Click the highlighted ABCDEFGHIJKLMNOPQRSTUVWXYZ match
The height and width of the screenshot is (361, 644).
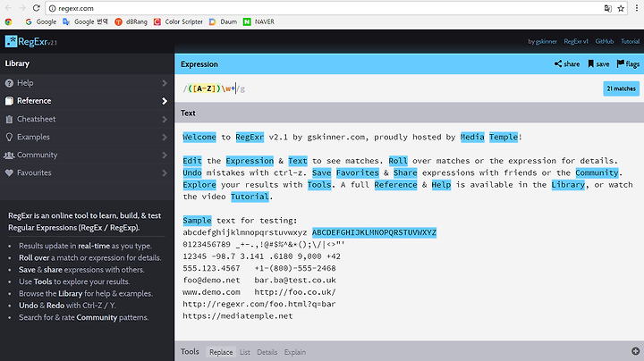374,232
